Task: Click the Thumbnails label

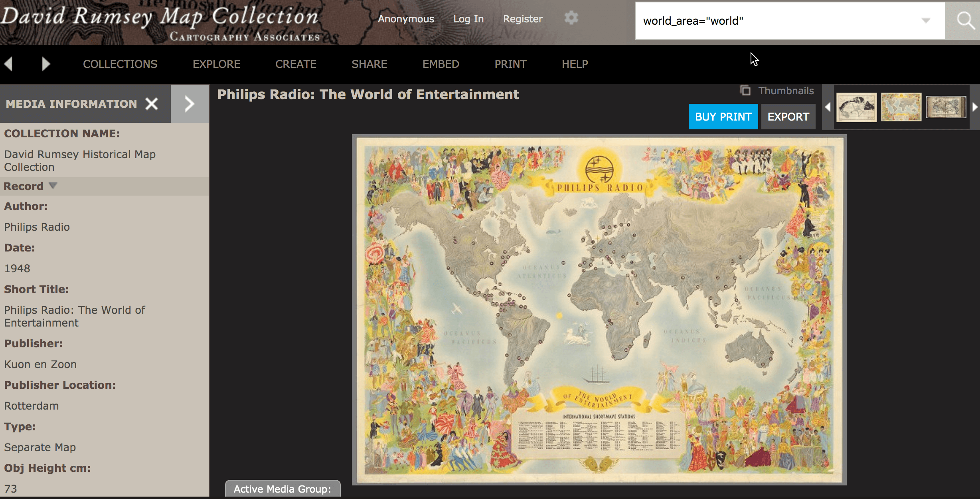Action: coord(786,91)
